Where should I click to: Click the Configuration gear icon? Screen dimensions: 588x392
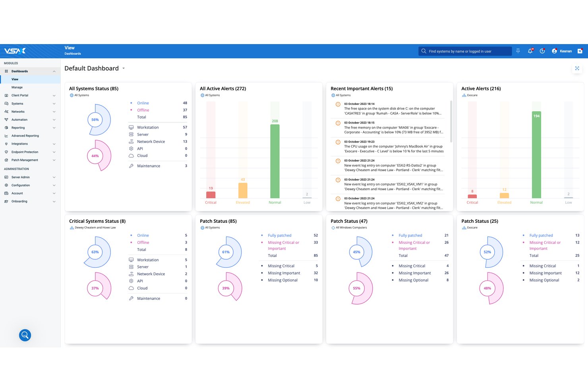pyautogui.click(x=6, y=185)
